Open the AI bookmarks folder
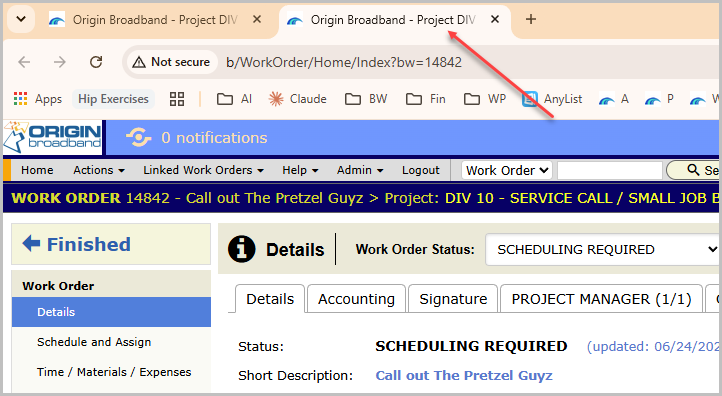Viewport: 722px width, 396px height. point(234,99)
